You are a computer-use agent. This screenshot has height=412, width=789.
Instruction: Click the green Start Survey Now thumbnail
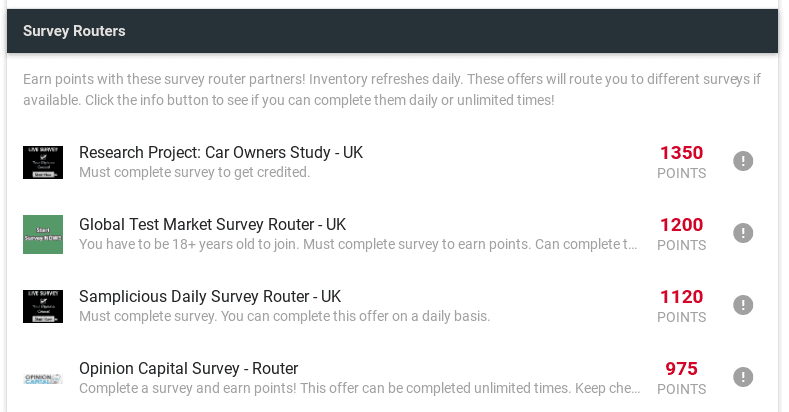coord(43,234)
